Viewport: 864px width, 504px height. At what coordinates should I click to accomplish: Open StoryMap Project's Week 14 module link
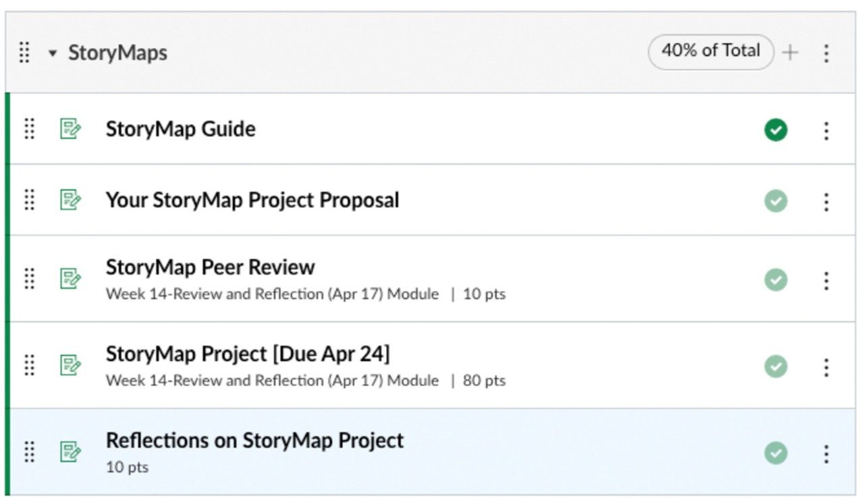point(272,381)
